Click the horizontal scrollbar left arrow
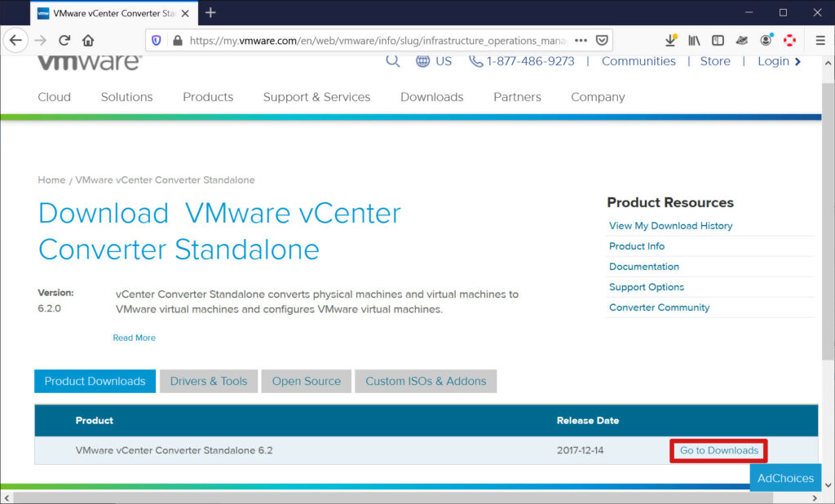This screenshot has width=835, height=504. 7,498
